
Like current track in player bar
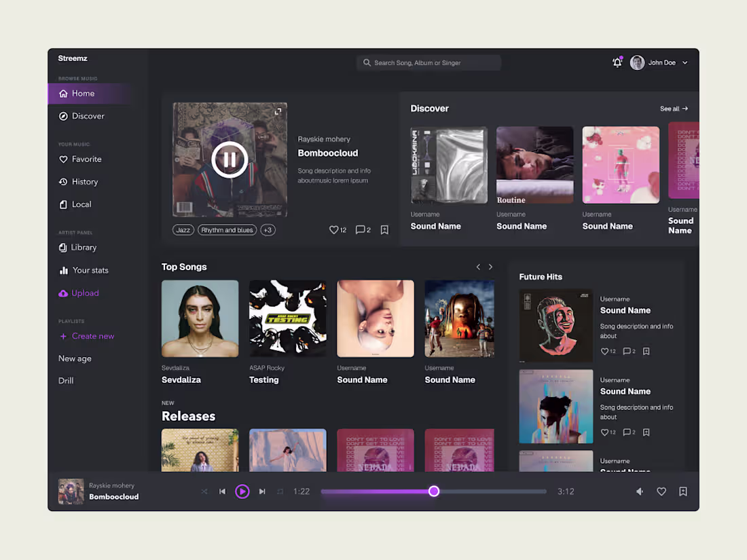[x=661, y=491]
